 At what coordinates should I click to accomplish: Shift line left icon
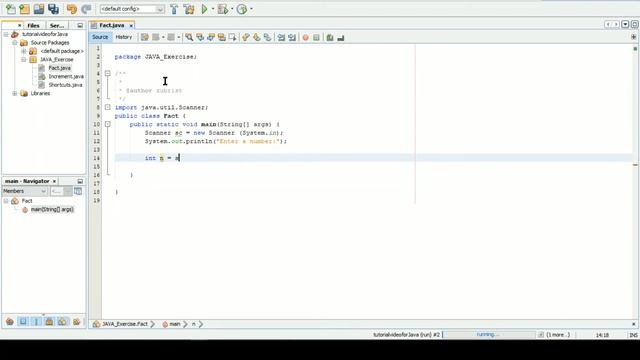[x=281, y=38]
